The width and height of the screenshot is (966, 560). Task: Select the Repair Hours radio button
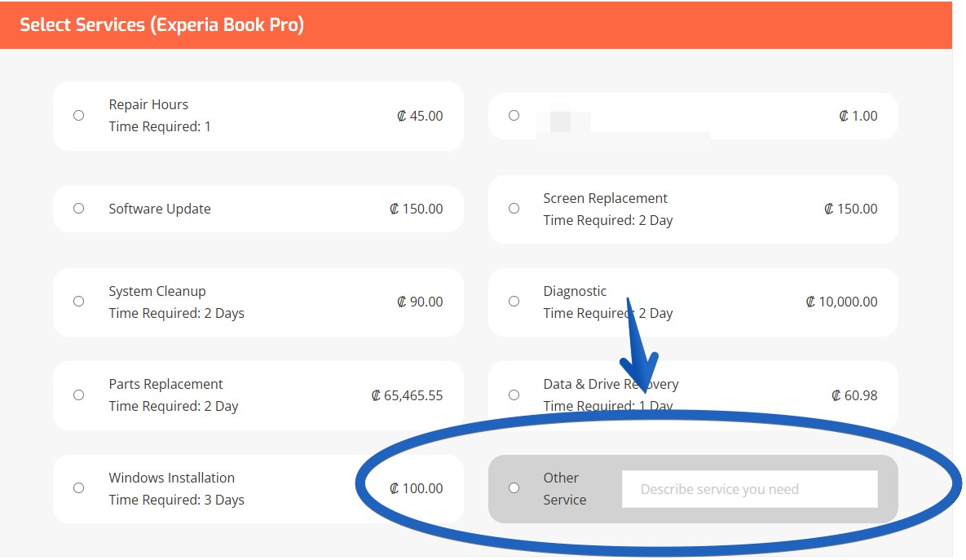(79, 115)
